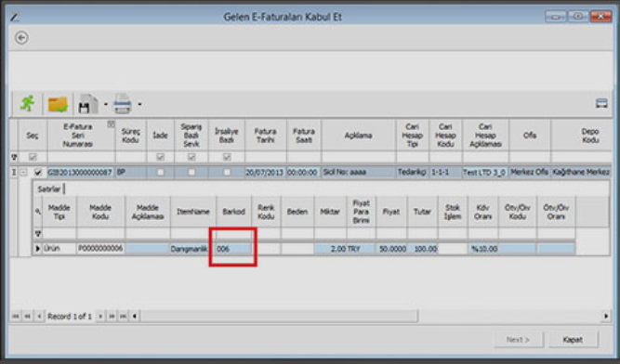Screen dimensions: 620x364
Task: Open the printer icon dropdown arrow
Action: pyautogui.click(x=139, y=105)
